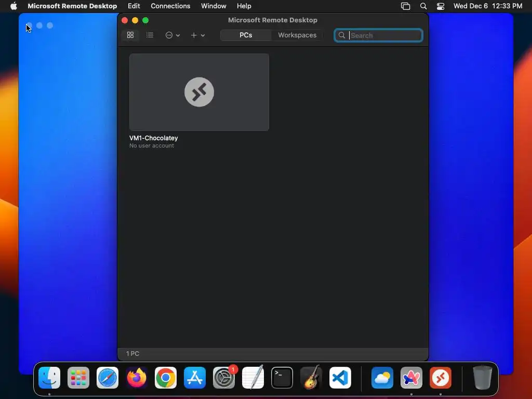This screenshot has width=532, height=399.
Task: Focus the Search field
Action: (378, 35)
